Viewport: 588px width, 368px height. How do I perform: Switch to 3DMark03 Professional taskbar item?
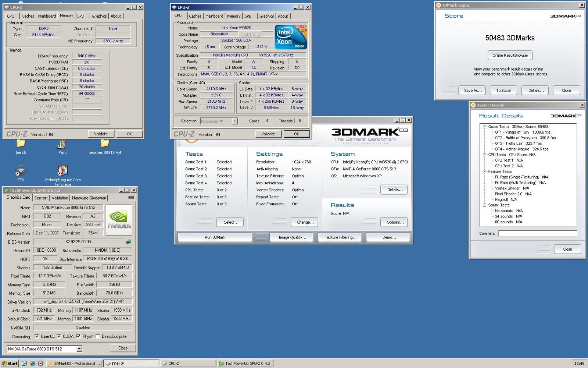[x=74, y=363]
